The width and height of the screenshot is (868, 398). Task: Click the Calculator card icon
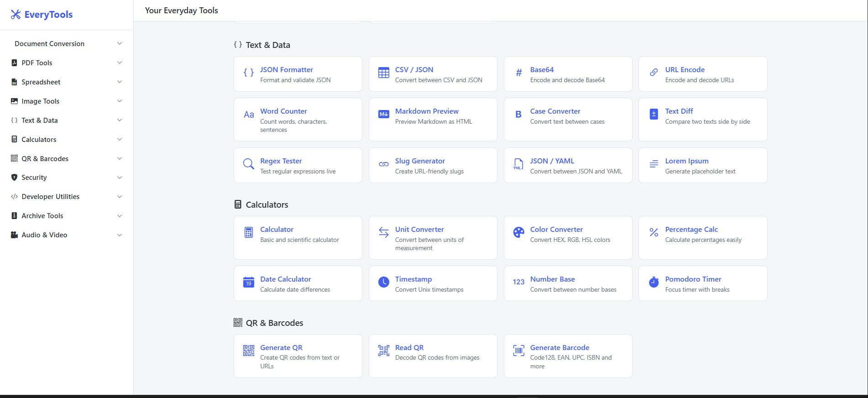click(249, 232)
